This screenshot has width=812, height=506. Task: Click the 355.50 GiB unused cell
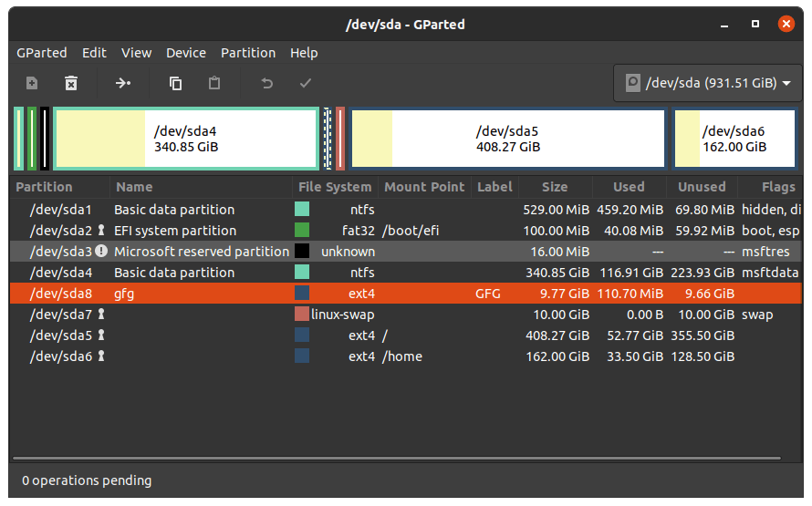(703, 336)
